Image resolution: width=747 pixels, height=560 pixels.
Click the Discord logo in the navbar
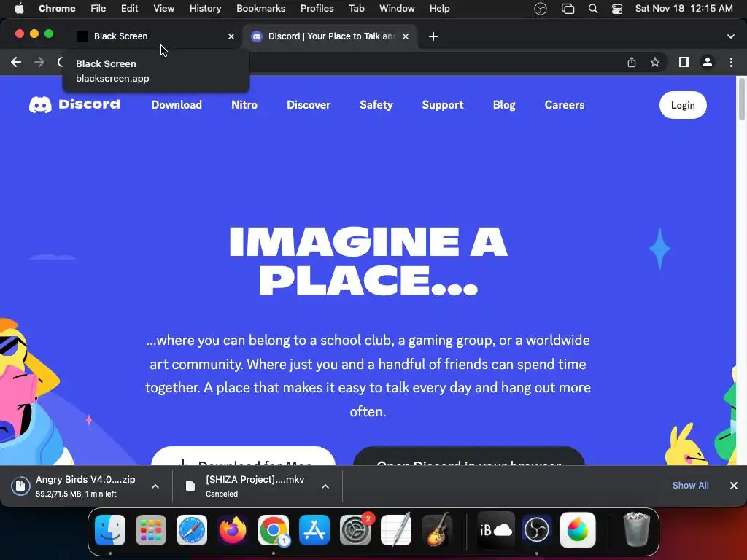coord(74,105)
